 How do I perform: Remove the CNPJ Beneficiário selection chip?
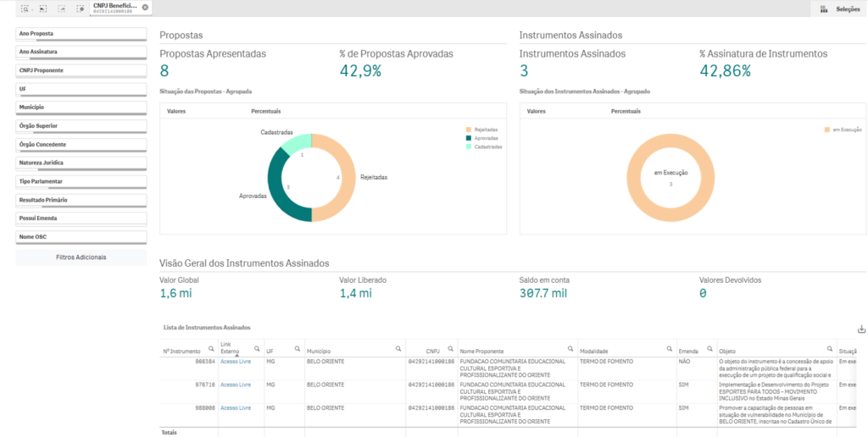click(145, 8)
